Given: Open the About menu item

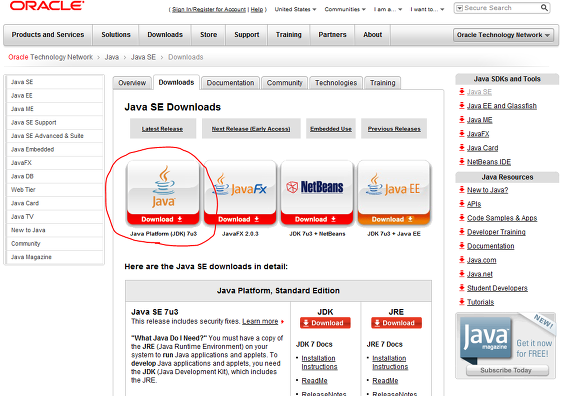Looking at the screenshot, I should (x=372, y=35).
